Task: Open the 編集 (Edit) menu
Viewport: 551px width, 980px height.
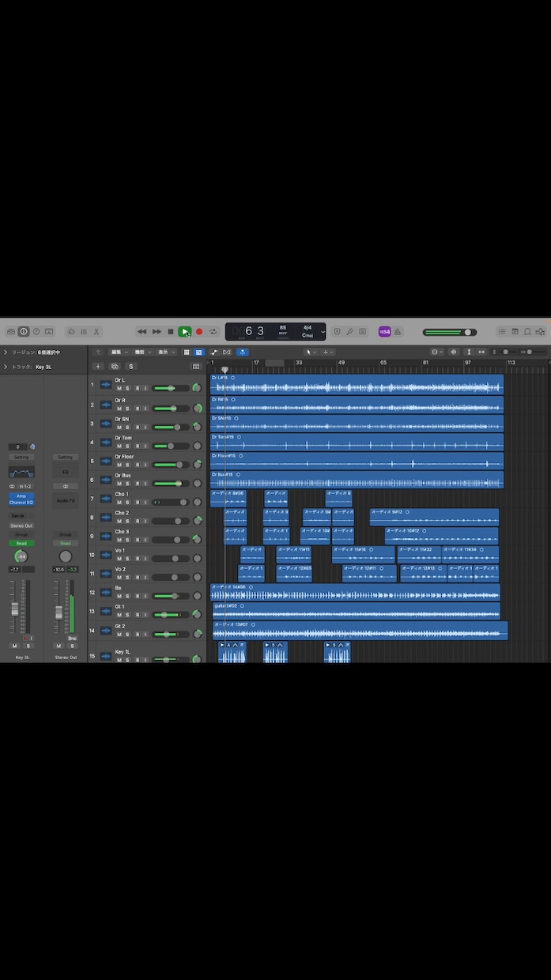Action: coord(119,352)
